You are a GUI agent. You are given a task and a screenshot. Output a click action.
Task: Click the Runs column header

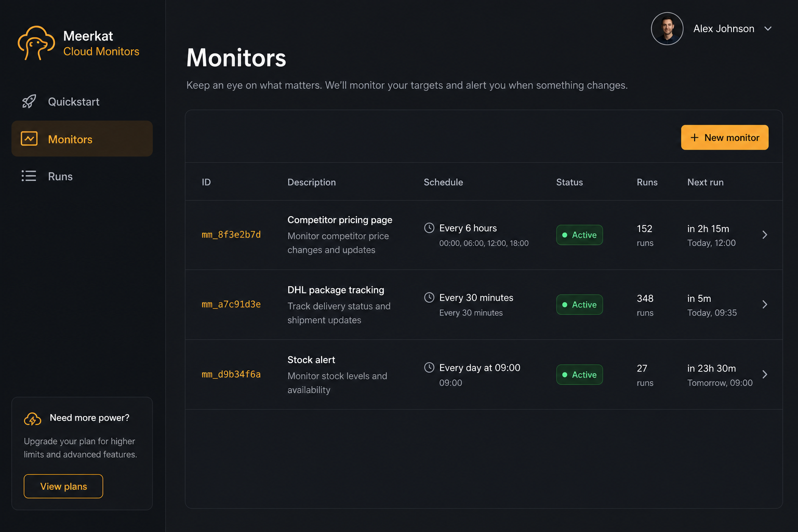coord(647,182)
